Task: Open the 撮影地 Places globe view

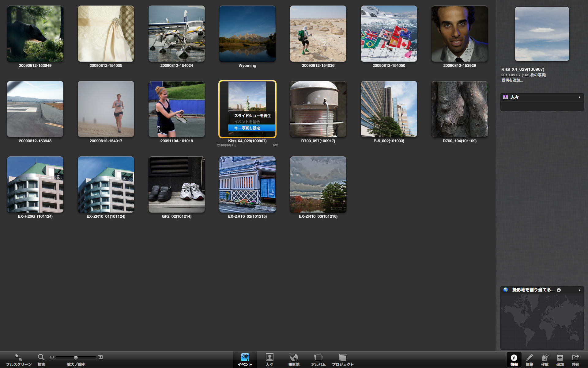Action: click(294, 358)
